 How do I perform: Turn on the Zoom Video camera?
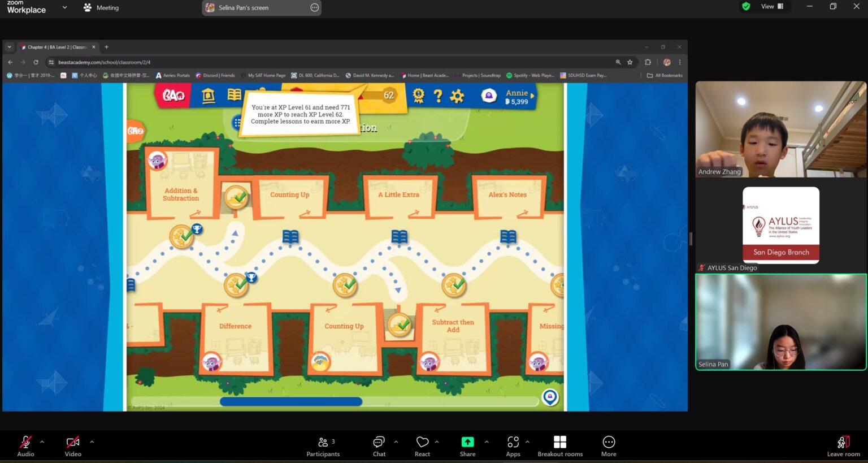coord(73,445)
